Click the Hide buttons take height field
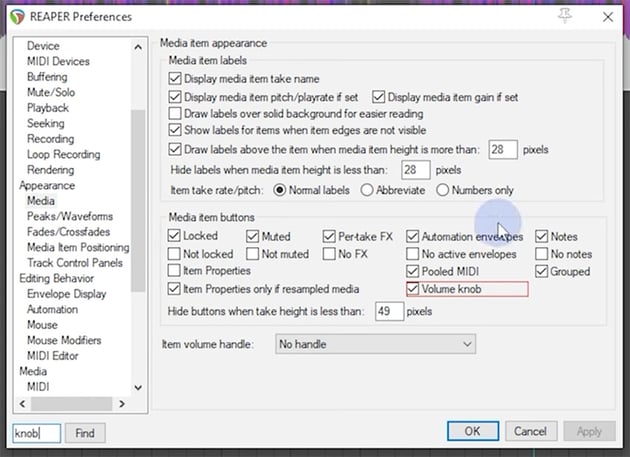Viewport: 630px width, 457px height. click(x=389, y=311)
